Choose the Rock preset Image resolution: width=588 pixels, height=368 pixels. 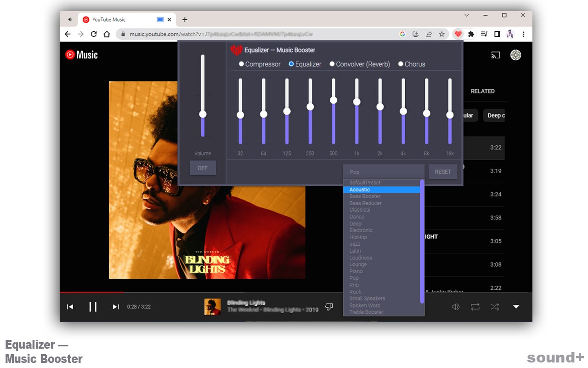point(382,292)
